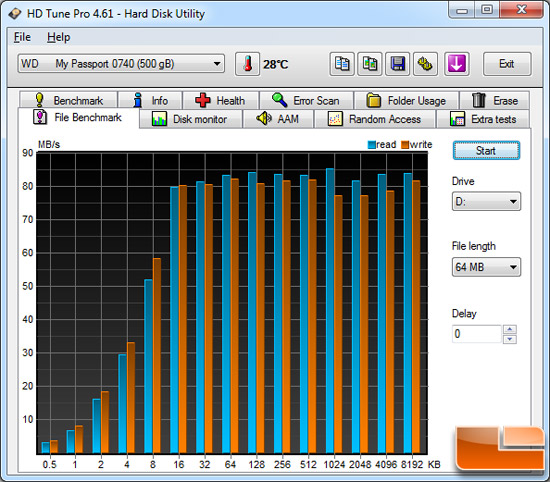The width and height of the screenshot is (550, 482).
Task: Switch to the Error Scan tab
Action: point(306,100)
